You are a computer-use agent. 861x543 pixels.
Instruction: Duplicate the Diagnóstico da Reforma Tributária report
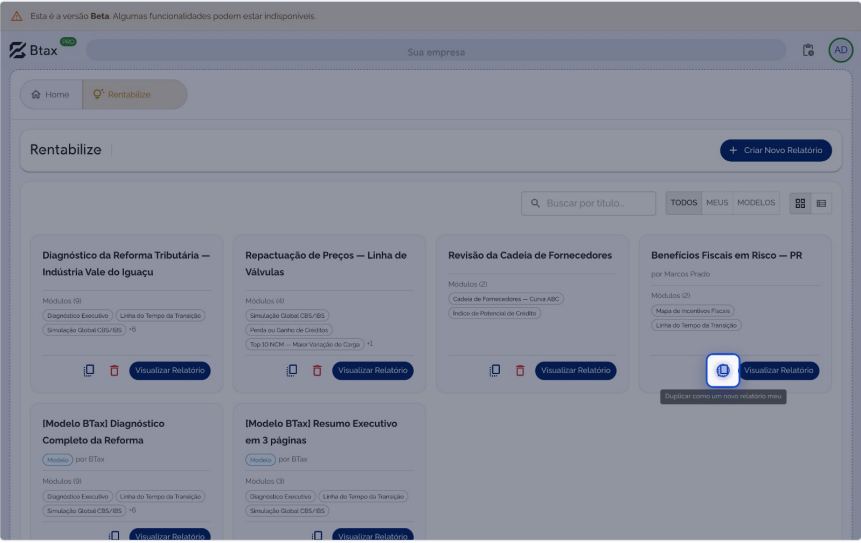[x=89, y=371]
